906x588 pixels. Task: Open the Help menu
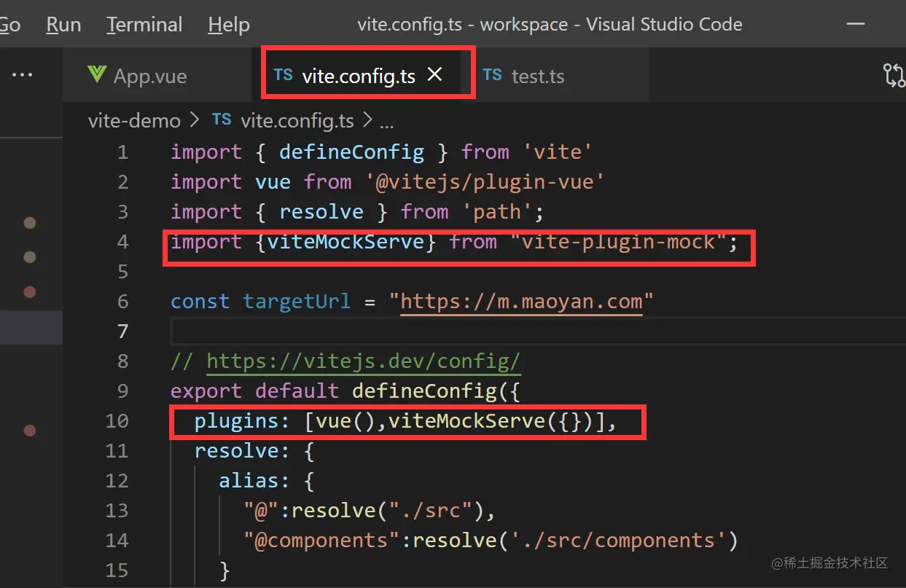pos(229,24)
